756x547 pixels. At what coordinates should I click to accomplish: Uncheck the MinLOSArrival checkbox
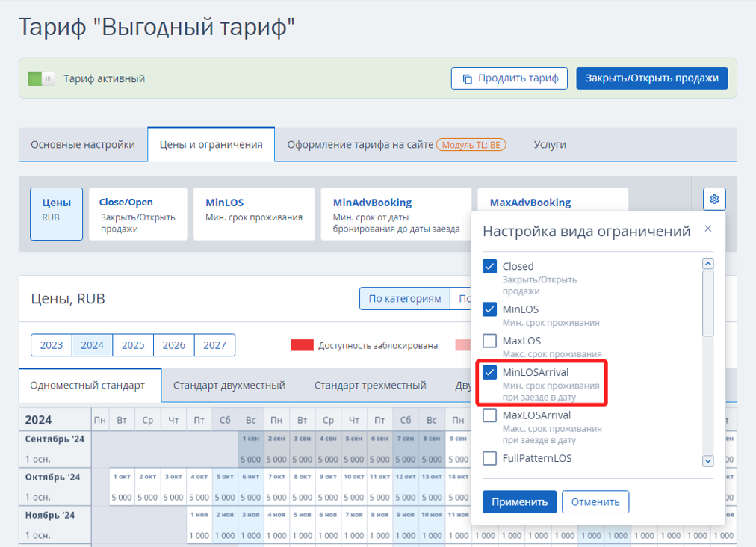click(x=490, y=372)
